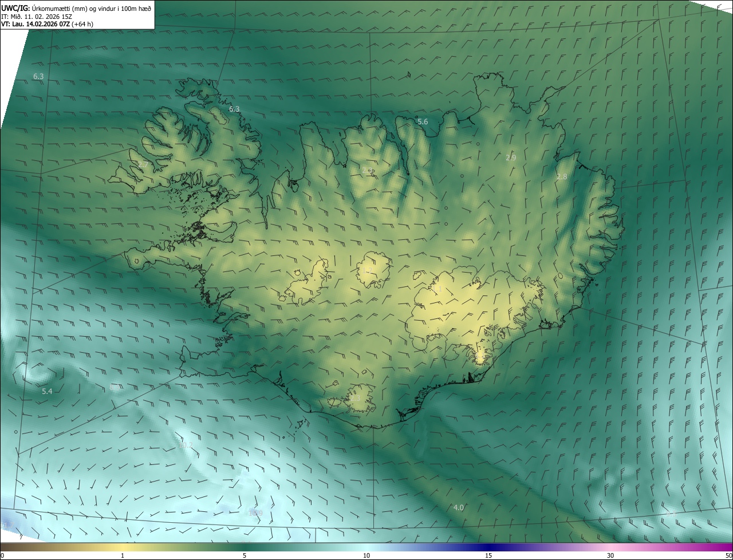Screen dimensions: 733x560
Task: Click the dark blue colorbar segment at 15
Action: tap(488, 547)
